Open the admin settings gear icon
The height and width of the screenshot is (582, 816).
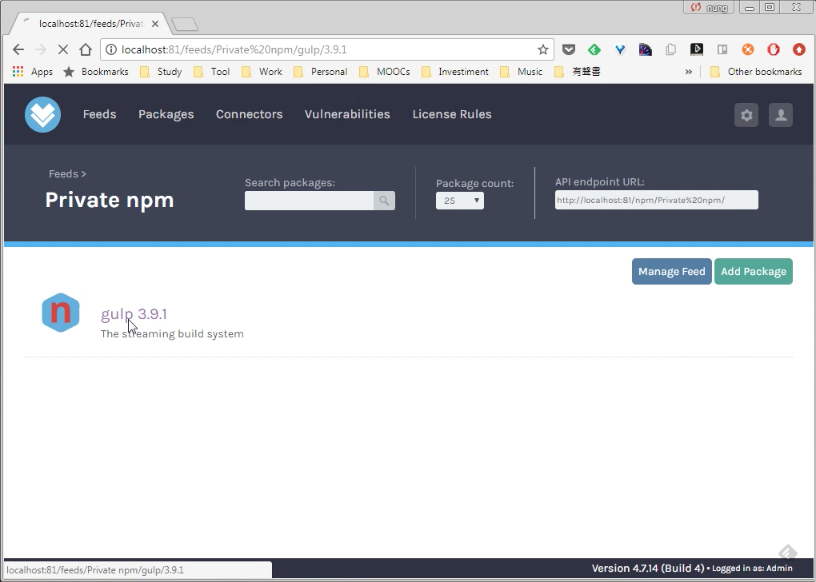pyautogui.click(x=746, y=115)
